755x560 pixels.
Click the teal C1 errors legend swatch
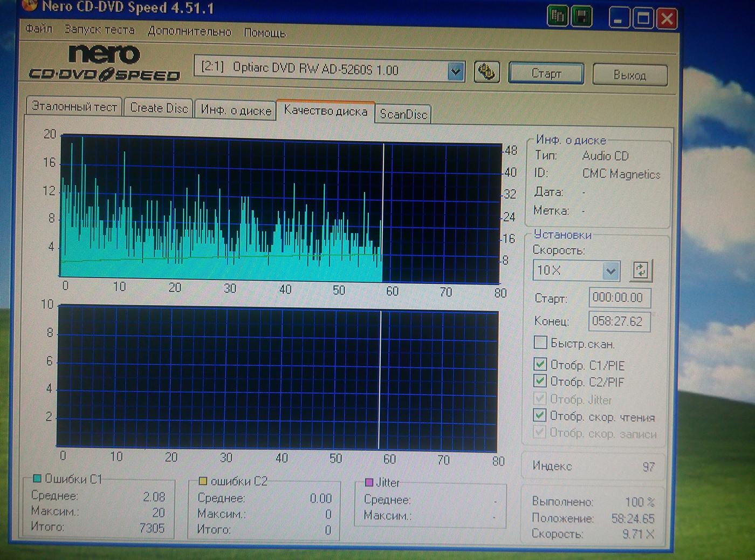[x=37, y=479]
